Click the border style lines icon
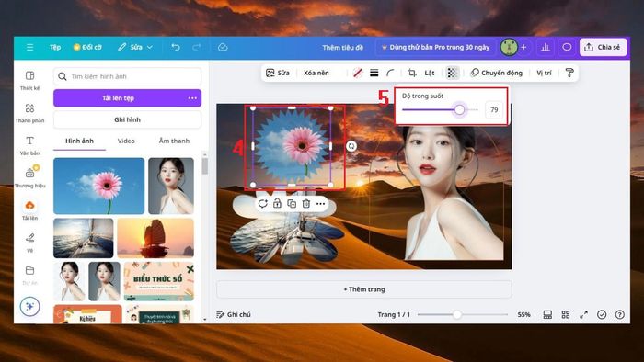The height and width of the screenshot is (362, 644). [374, 73]
